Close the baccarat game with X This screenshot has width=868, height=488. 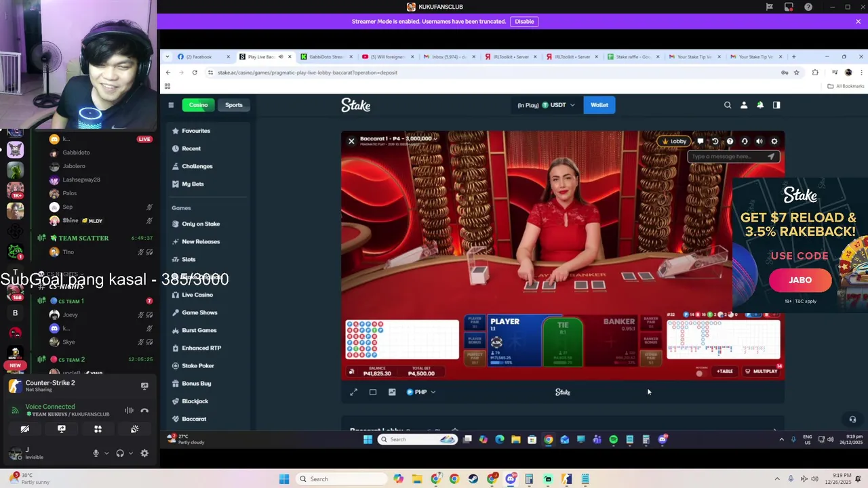pos(351,141)
